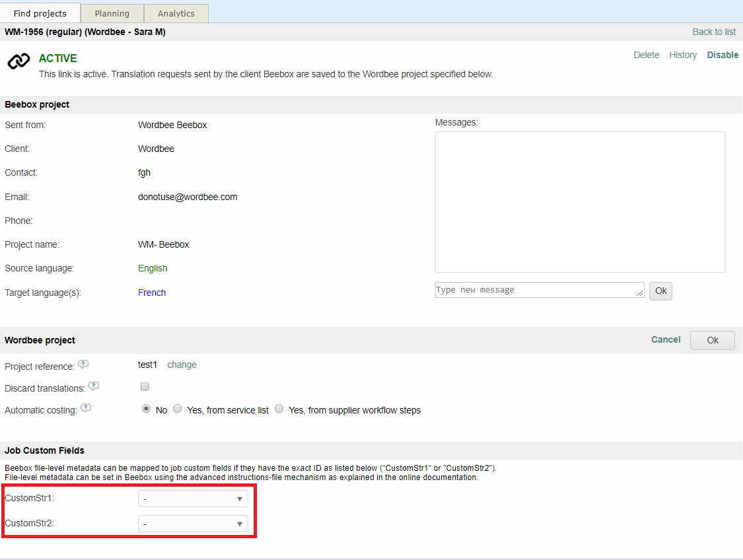Delete this Beebox link
The width and height of the screenshot is (743, 560).
pos(646,55)
